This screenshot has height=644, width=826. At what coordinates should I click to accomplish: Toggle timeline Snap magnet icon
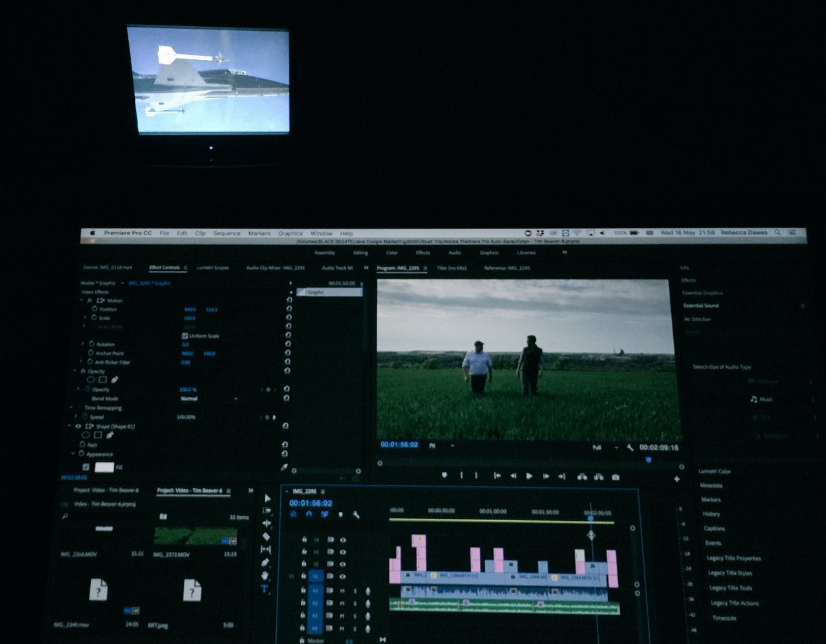[x=308, y=513]
